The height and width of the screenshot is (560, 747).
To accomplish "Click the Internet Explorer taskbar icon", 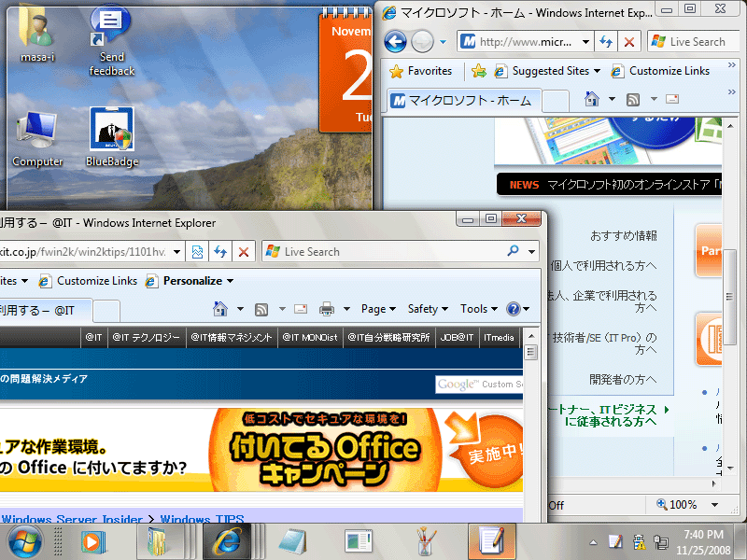I will pos(228,542).
